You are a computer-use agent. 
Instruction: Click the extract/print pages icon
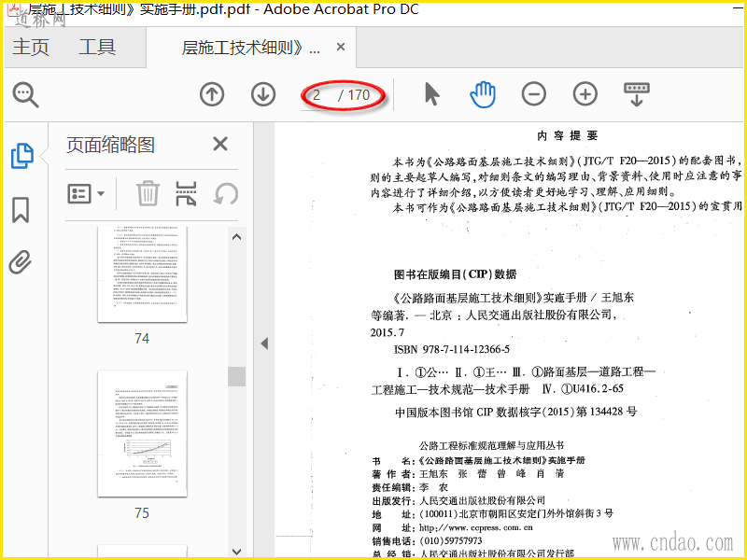pos(186,193)
